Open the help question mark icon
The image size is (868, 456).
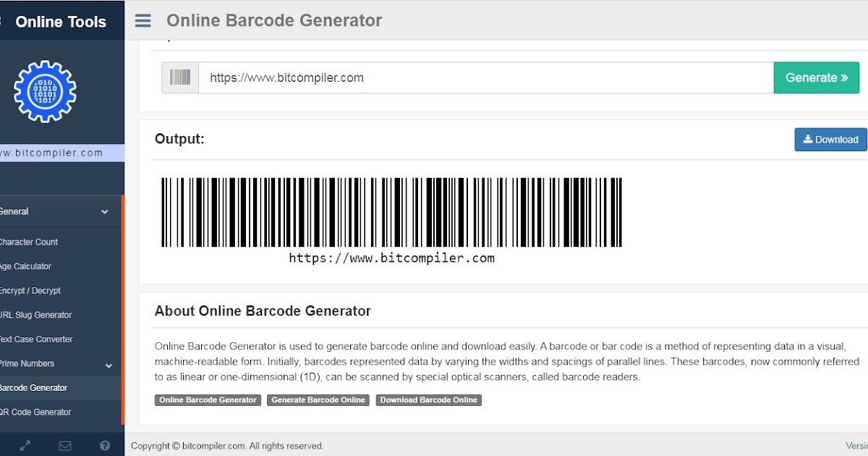pos(105,445)
